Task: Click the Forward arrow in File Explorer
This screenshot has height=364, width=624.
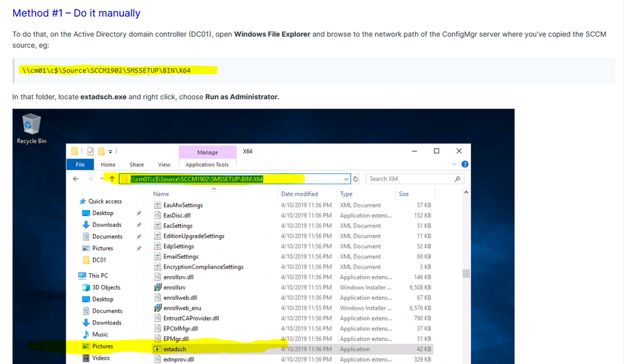Action: click(x=90, y=179)
